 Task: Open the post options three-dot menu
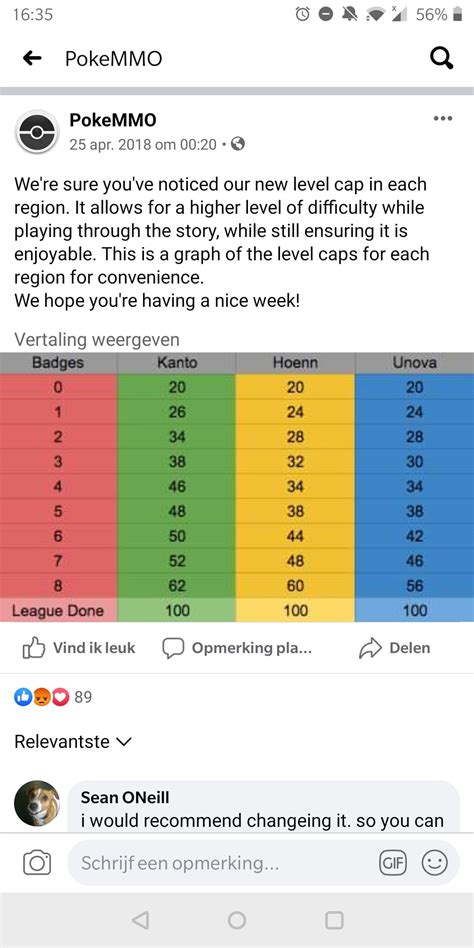coord(443,118)
